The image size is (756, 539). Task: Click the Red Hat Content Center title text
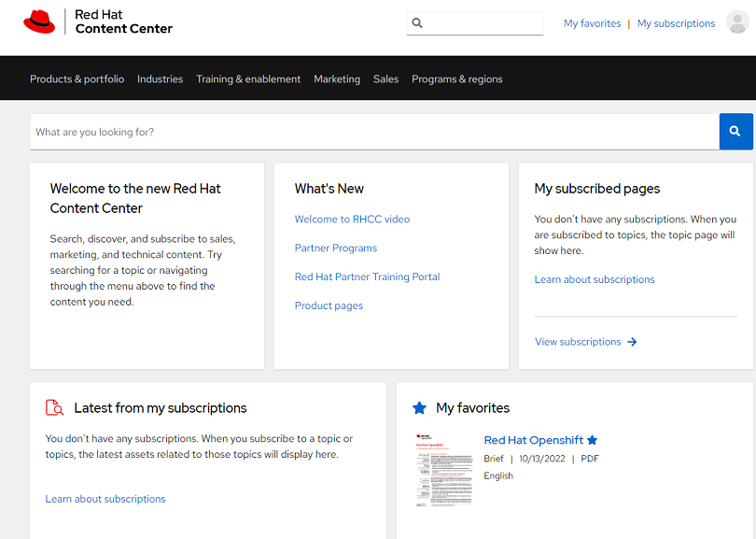point(124,21)
